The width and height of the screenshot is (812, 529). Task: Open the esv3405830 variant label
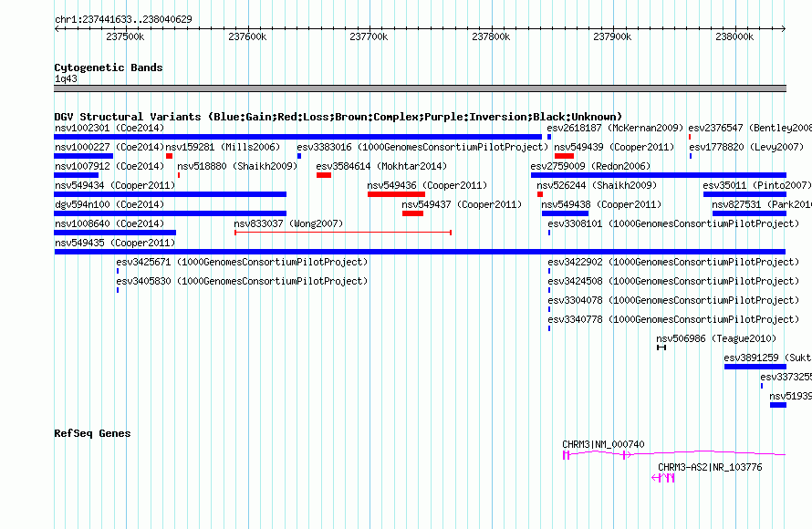(x=242, y=281)
